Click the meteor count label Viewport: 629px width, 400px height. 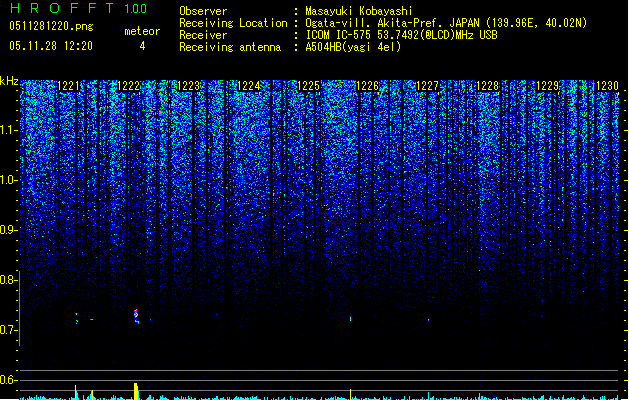tap(142, 31)
